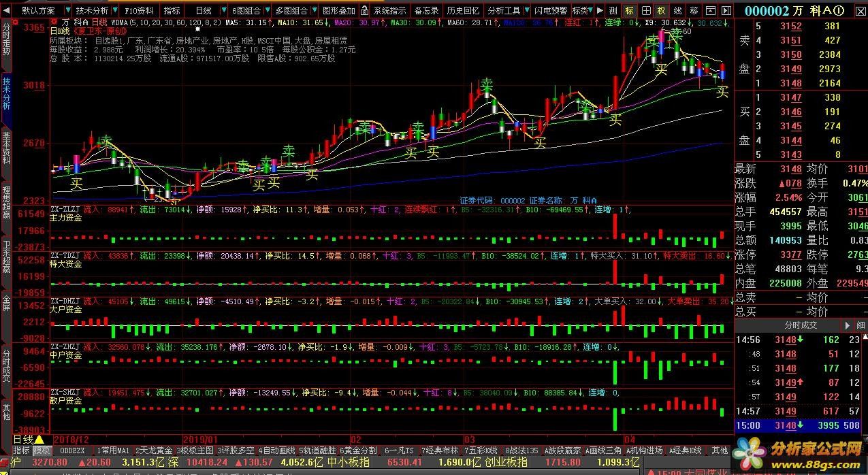Screen dimensions: 868x475
Task: Open the 基本资料 side tab
Action: coord(6,146)
